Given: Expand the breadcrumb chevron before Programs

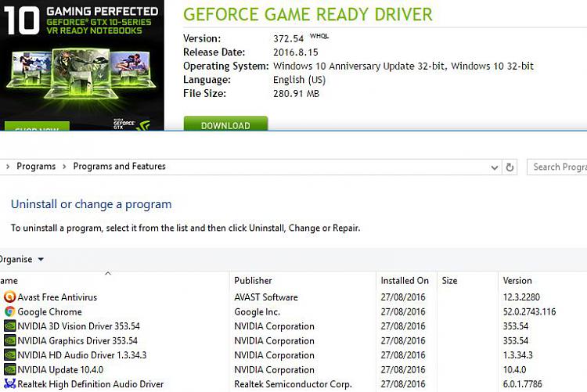Looking at the screenshot, I should [8, 166].
